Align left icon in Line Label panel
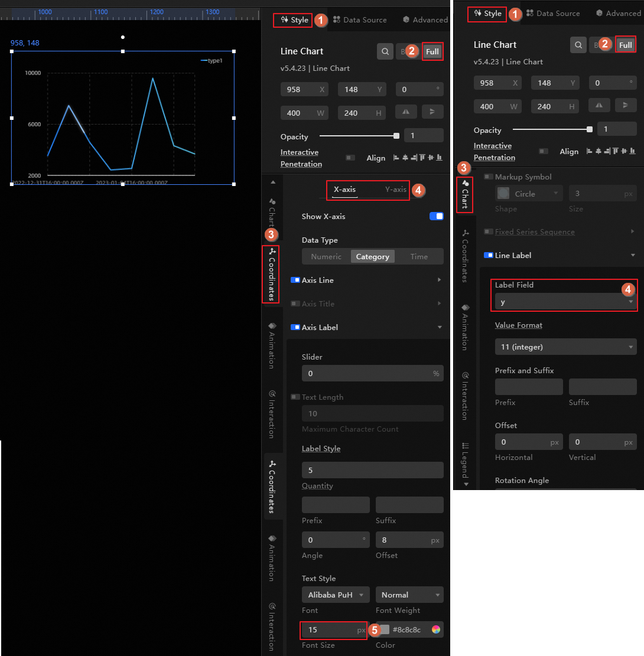The height and width of the screenshot is (656, 644). coord(589,151)
